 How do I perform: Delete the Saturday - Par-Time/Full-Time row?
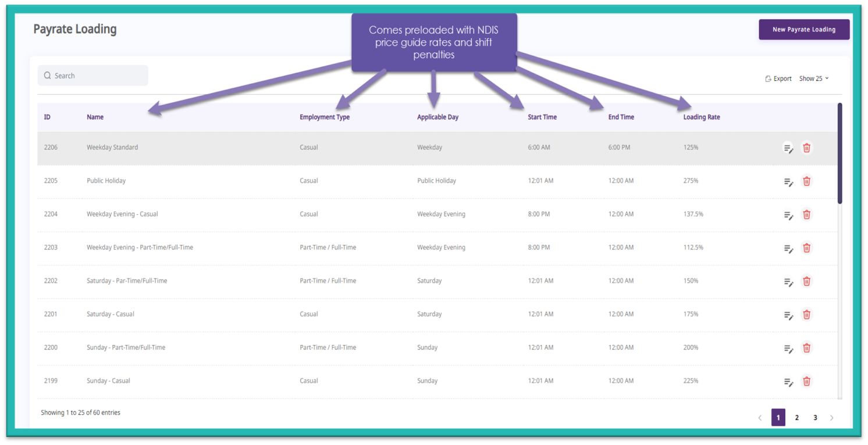point(806,282)
